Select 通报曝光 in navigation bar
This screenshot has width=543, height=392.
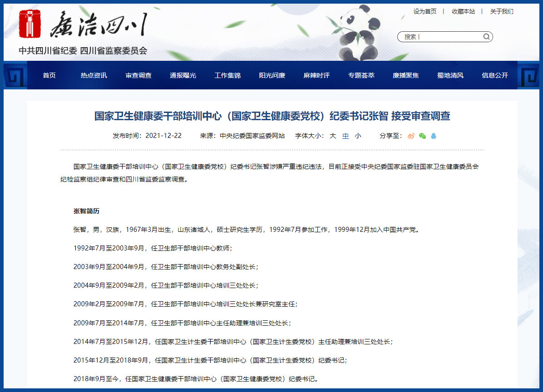click(x=183, y=75)
